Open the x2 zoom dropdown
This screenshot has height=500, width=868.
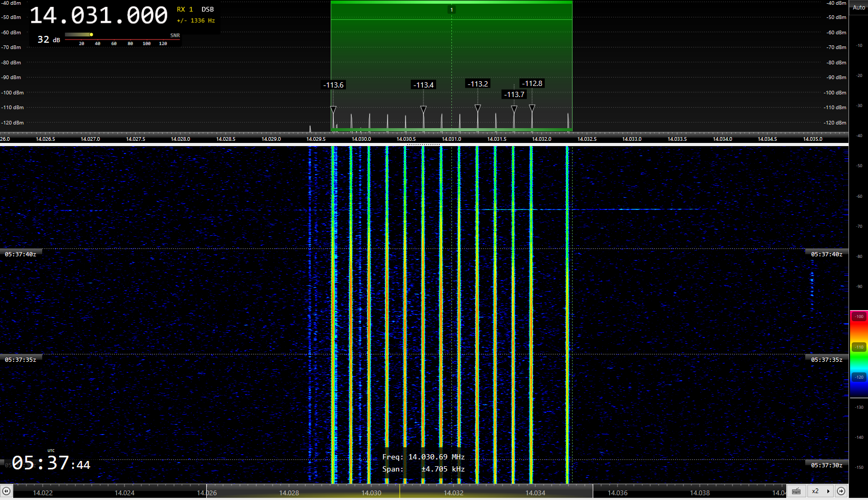coord(821,492)
